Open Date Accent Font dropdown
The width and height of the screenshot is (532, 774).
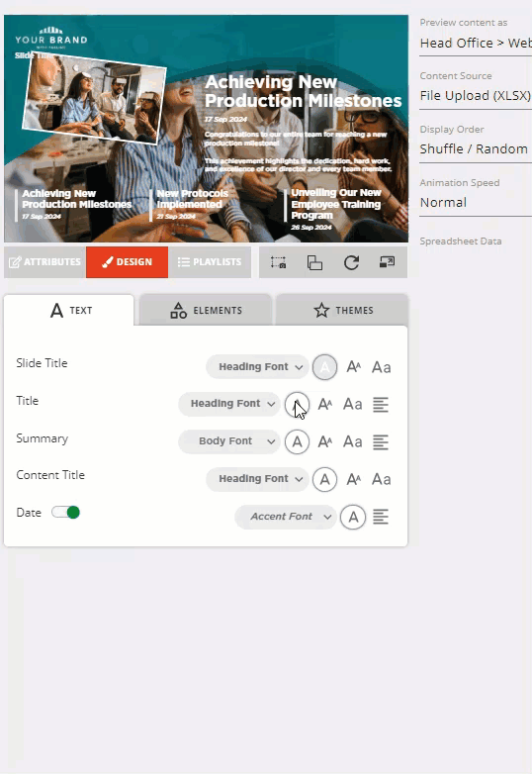pos(286,517)
